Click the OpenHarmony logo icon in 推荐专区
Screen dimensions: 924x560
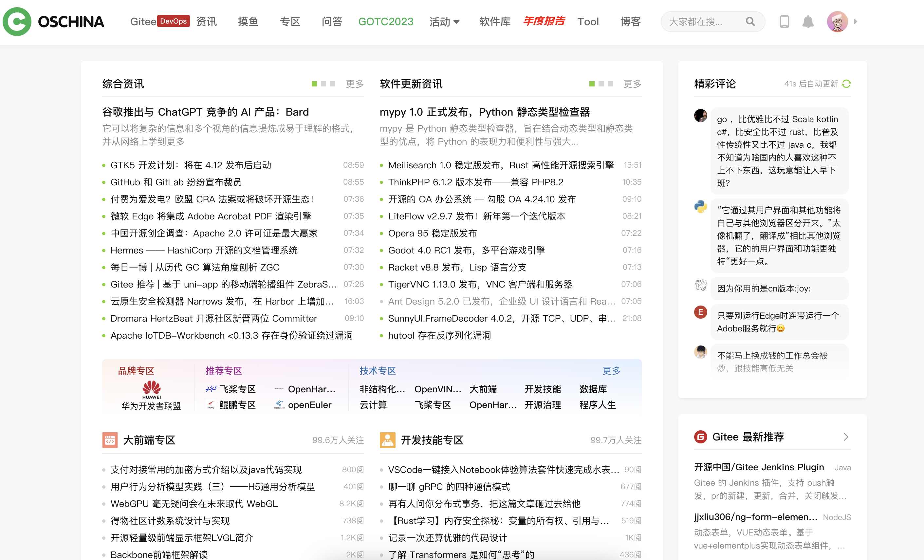[279, 389]
